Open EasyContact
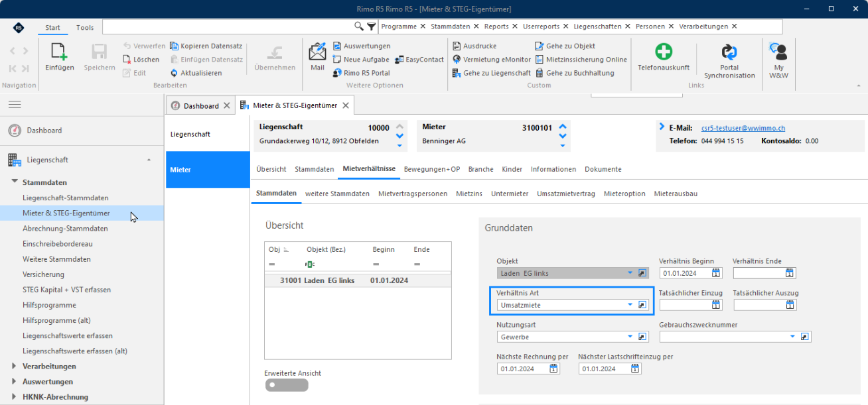The height and width of the screenshot is (405, 868). click(419, 60)
